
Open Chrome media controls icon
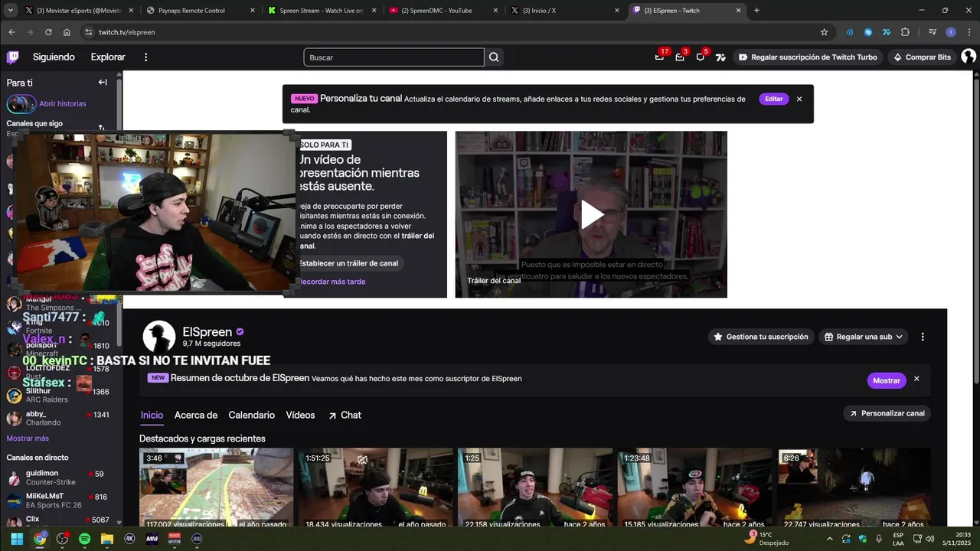pos(932,32)
